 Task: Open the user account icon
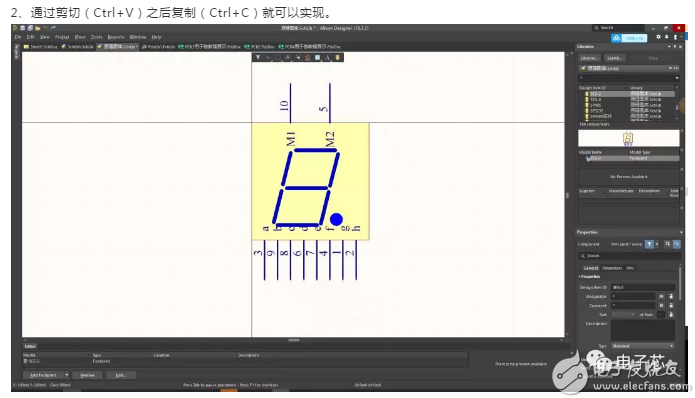pyautogui.click(x=675, y=37)
